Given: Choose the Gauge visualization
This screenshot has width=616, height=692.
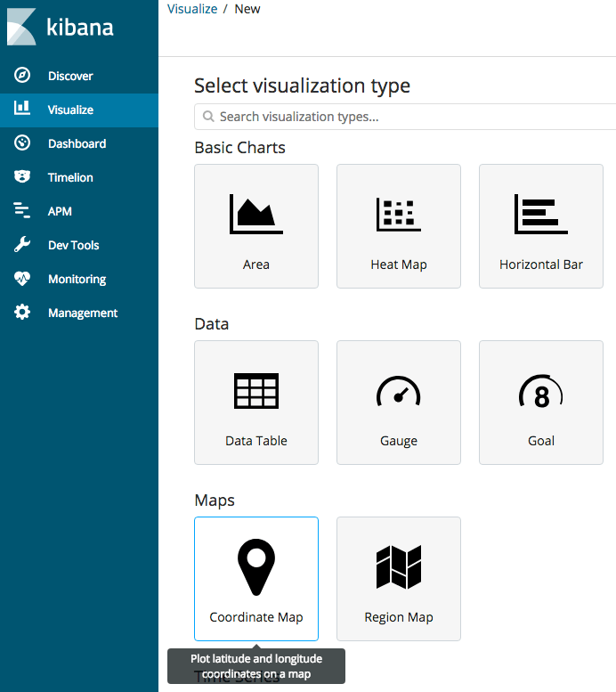Looking at the screenshot, I should 399,403.
